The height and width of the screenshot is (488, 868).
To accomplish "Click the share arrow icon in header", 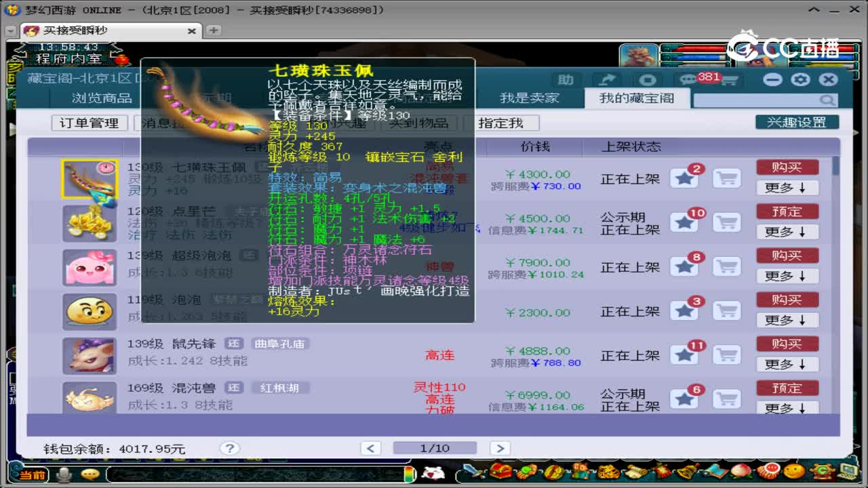I will click(608, 80).
